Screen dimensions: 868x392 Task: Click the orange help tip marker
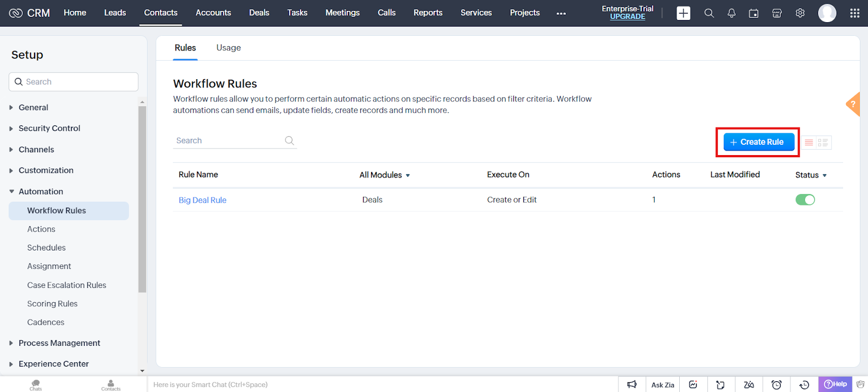(x=853, y=104)
